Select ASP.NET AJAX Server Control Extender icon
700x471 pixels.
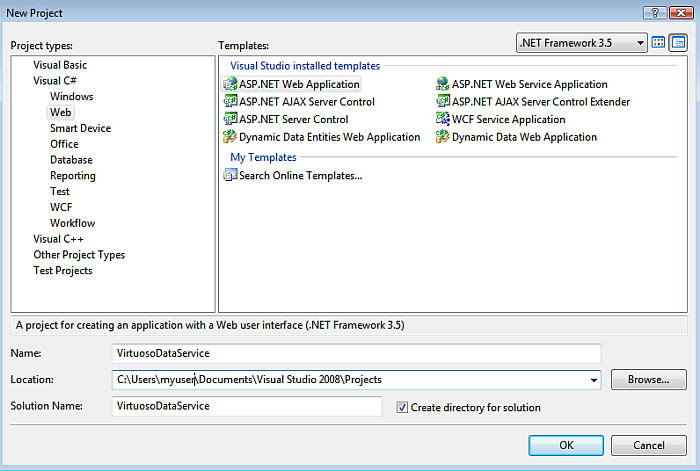coord(443,102)
